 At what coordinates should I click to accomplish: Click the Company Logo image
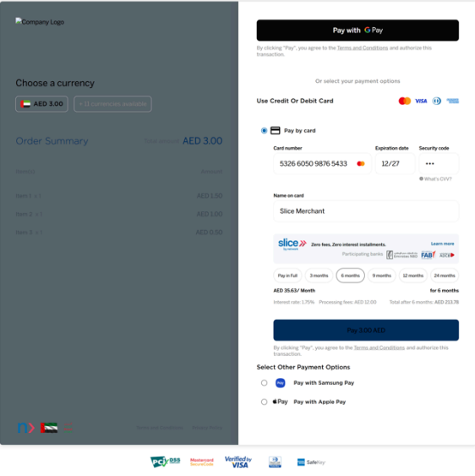[40, 22]
